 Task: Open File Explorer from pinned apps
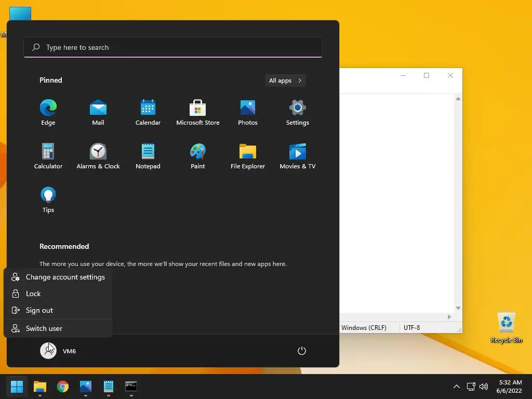248,156
